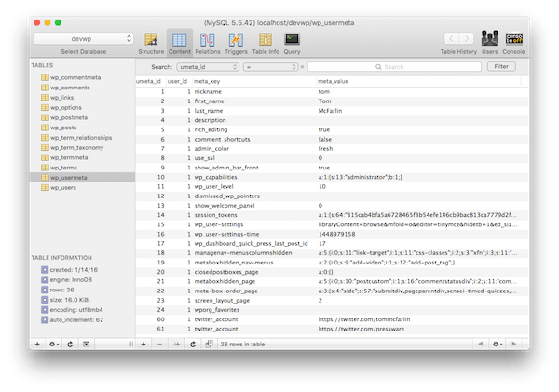Show the Table Info view
This screenshot has height=392, width=559.
click(x=266, y=43)
